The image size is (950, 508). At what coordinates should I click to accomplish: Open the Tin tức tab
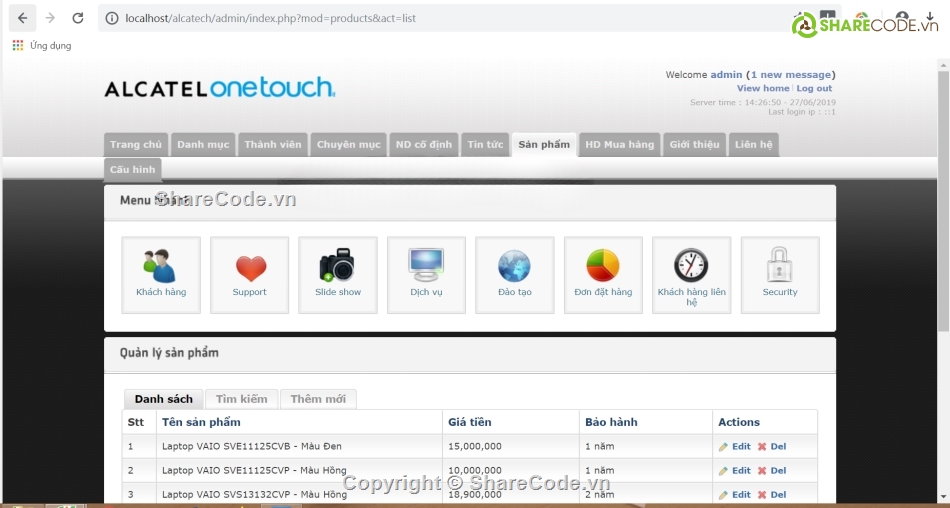(x=485, y=144)
